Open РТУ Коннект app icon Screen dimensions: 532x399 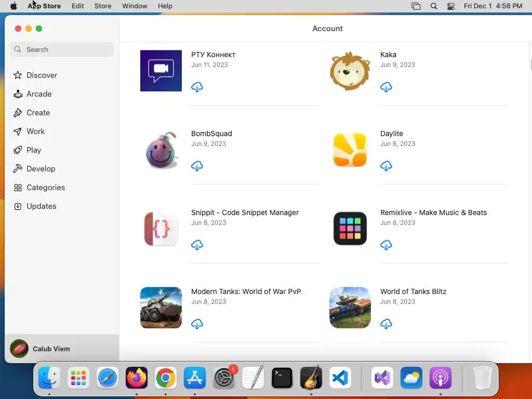pyautogui.click(x=161, y=71)
